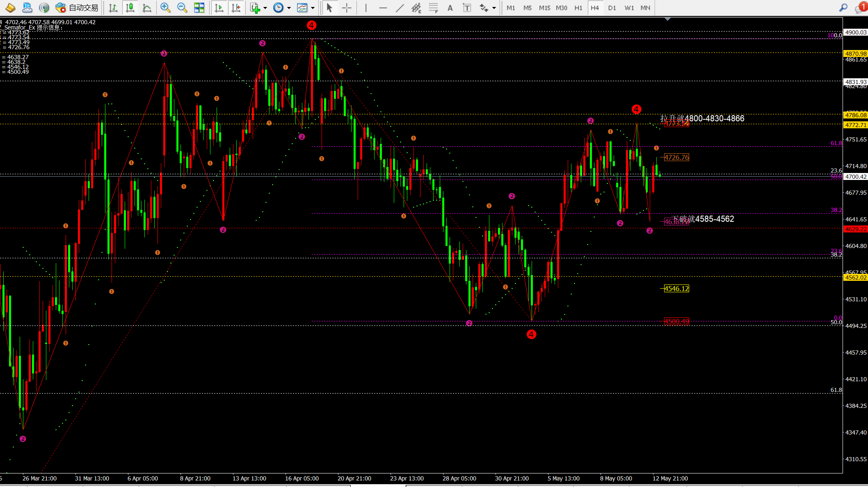Click the zoom in magnifier icon

tap(165, 8)
